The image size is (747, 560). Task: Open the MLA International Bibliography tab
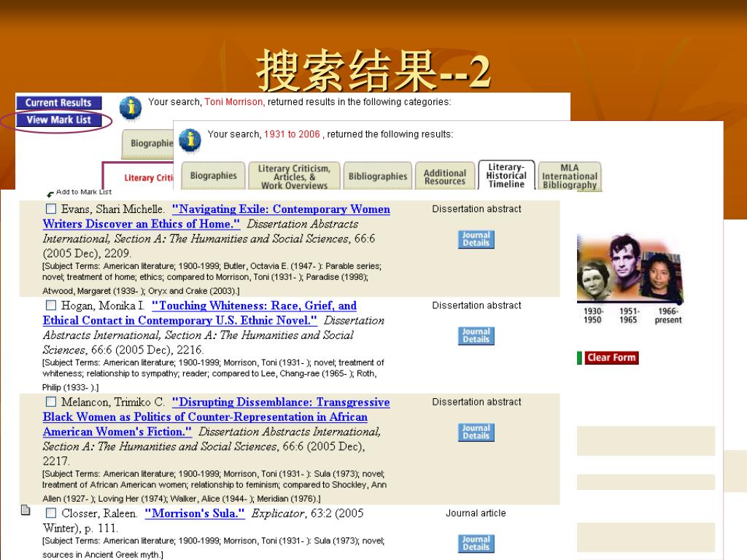[x=570, y=176]
